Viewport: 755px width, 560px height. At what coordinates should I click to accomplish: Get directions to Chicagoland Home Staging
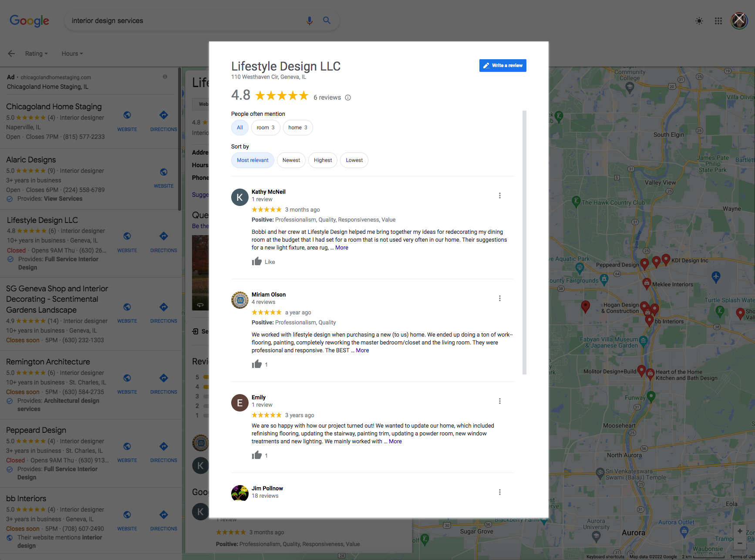[164, 115]
